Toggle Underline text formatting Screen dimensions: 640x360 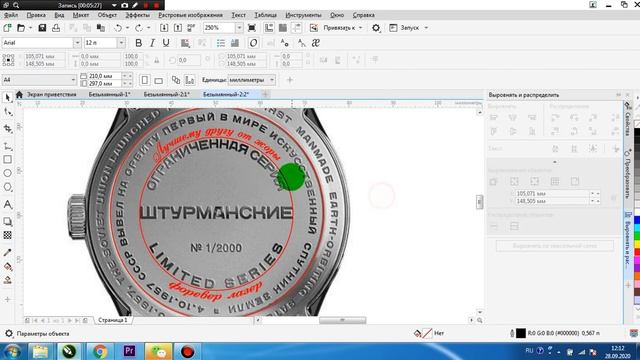click(166, 43)
